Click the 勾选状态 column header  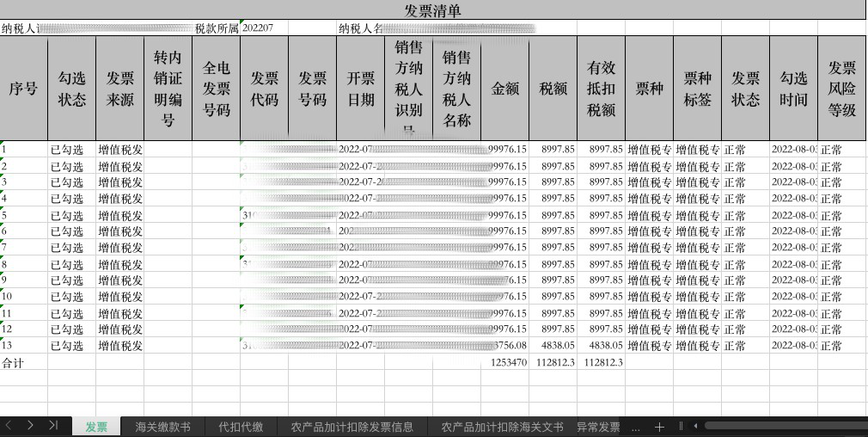click(72, 89)
